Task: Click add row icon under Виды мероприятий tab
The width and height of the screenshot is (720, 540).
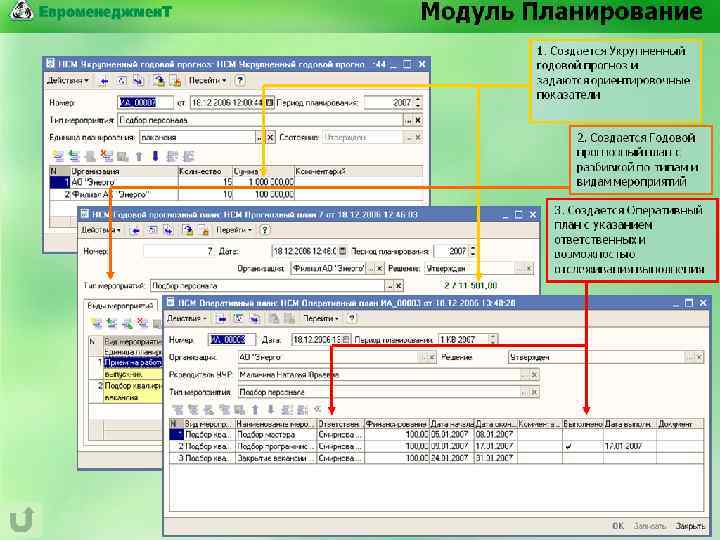Action: 97,323
